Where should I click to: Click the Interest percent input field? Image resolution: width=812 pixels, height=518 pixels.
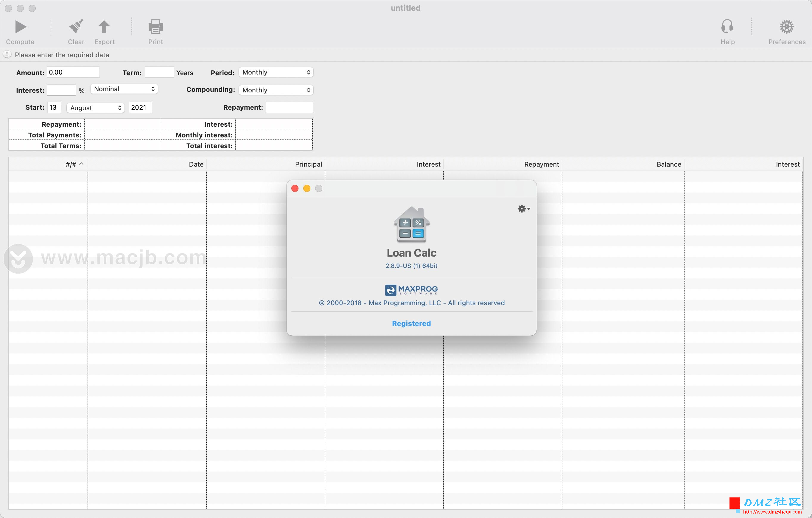click(61, 90)
